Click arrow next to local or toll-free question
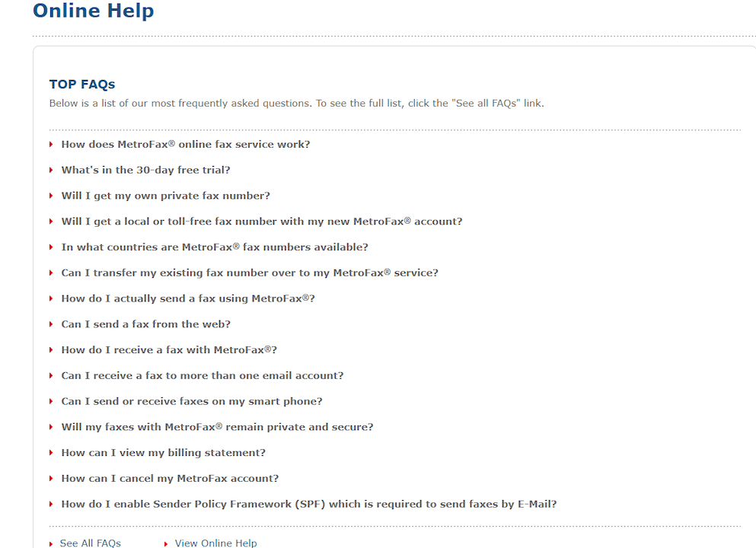This screenshot has width=756, height=548. (52, 222)
